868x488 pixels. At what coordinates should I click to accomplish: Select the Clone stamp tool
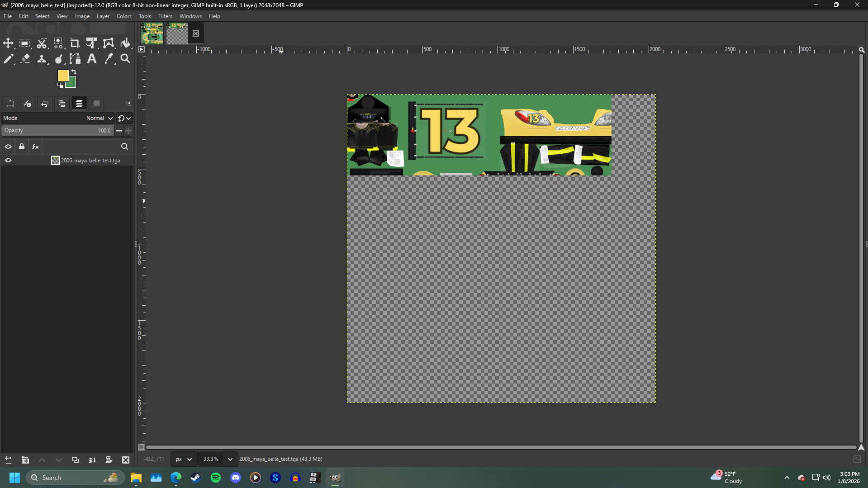[x=42, y=59]
